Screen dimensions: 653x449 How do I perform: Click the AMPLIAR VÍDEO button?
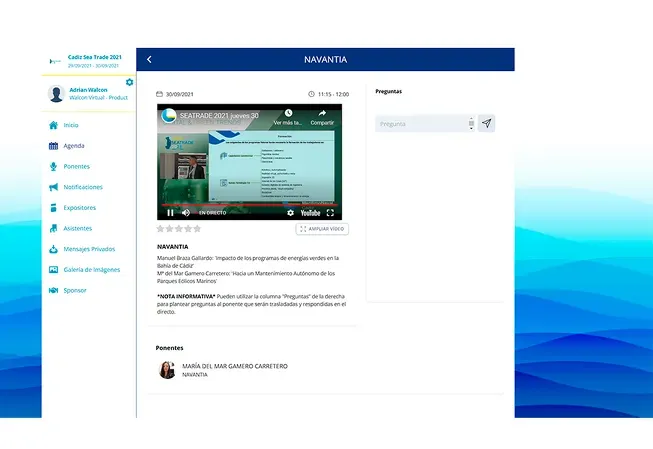click(322, 229)
